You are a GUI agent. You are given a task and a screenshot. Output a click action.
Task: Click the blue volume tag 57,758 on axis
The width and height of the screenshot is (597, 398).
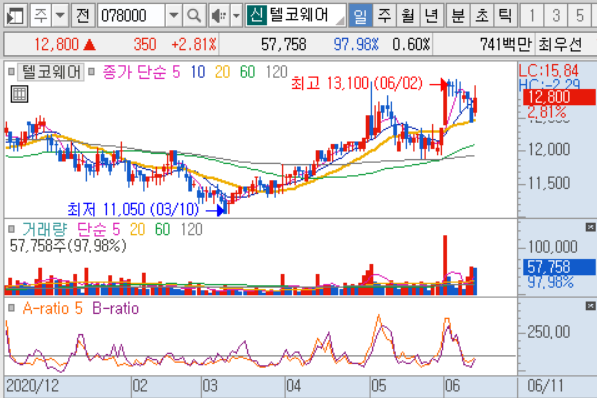coord(559,267)
